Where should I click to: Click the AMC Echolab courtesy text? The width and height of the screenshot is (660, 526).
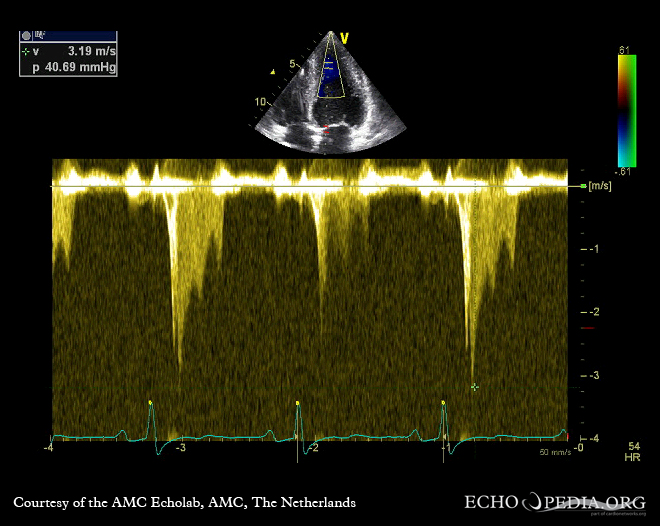[184, 502]
